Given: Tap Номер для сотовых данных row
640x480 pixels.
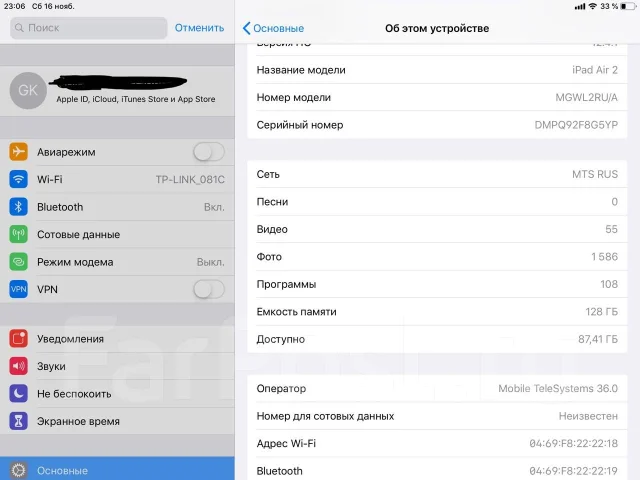Looking at the screenshot, I should click(437, 416).
